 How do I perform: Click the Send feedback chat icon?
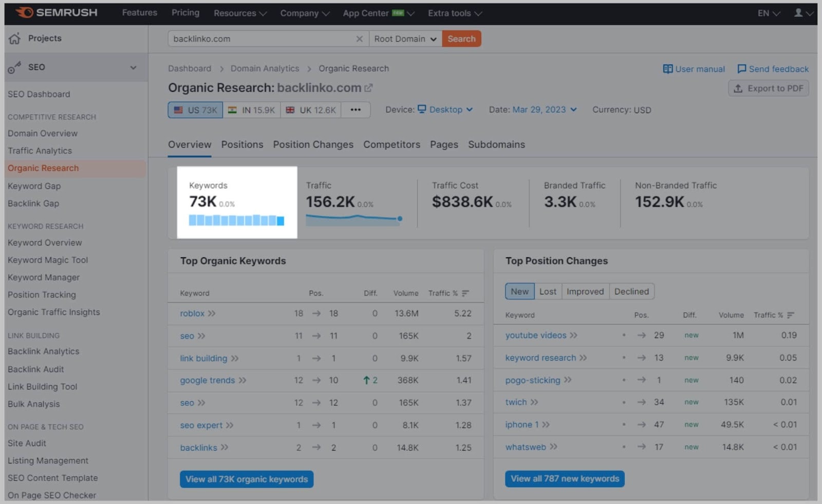click(741, 69)
